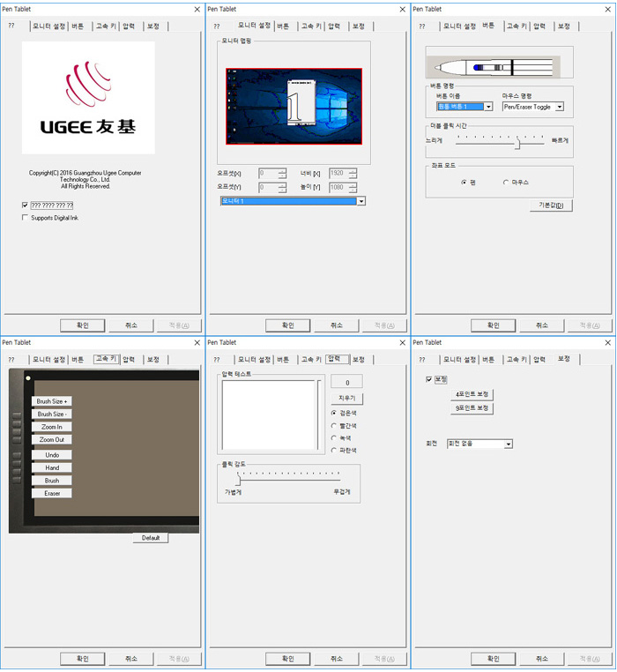
Task: Switch to 버튼 tab in the monitor mapping window
Action: coord(283,26)
